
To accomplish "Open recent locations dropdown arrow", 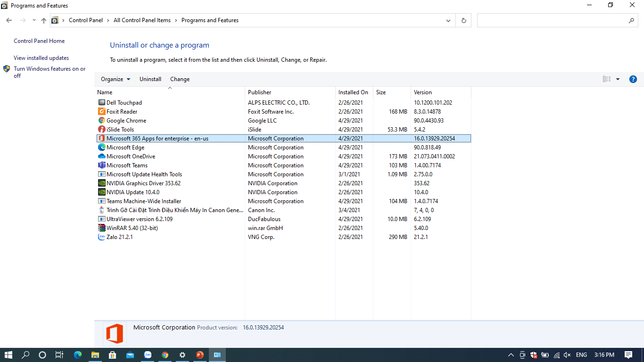I will click(34, 20).
